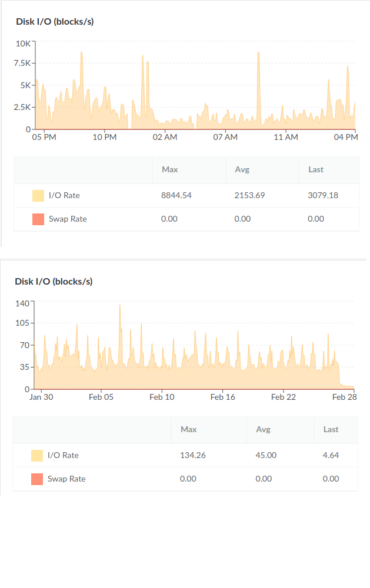Click the 8844.54 max value cell
Viewport: 370px width, 588px height.
click(176, 195)
